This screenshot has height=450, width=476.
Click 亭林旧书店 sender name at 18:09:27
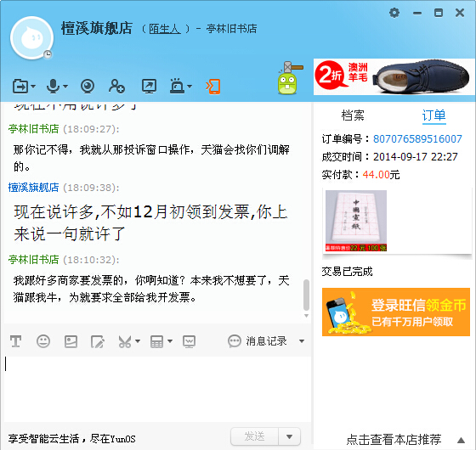33,129
